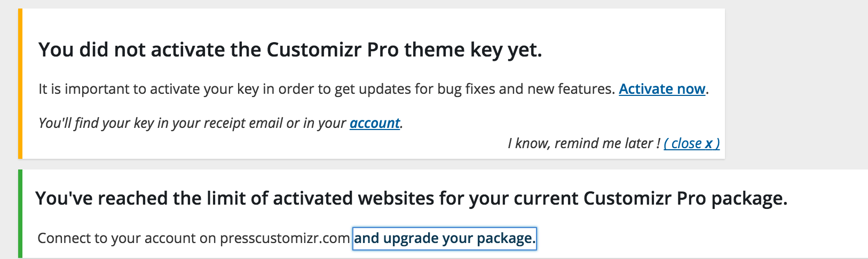Screen dimensions: 868x259
Task: Click the "I know, remind me later !" text
Action: tap(583, 143)
